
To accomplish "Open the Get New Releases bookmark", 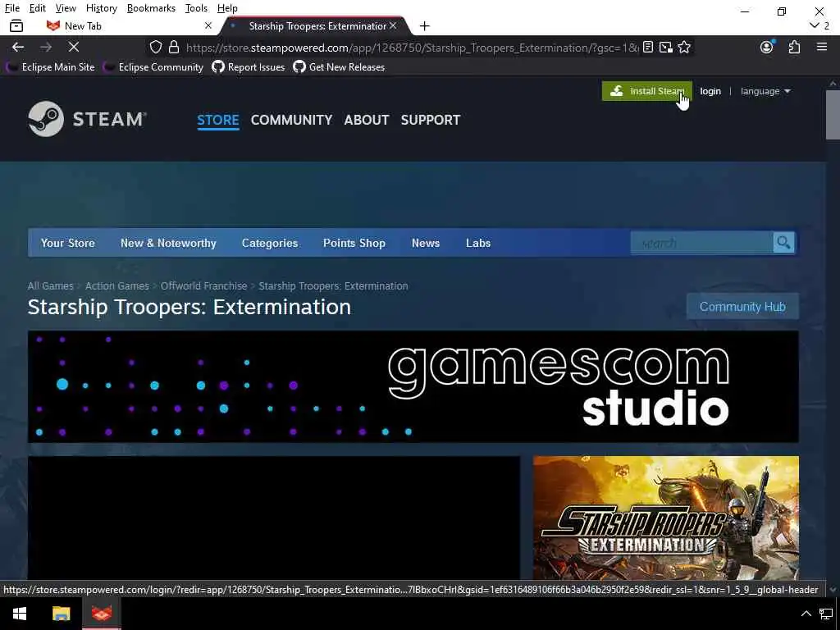I will [339, 67].
